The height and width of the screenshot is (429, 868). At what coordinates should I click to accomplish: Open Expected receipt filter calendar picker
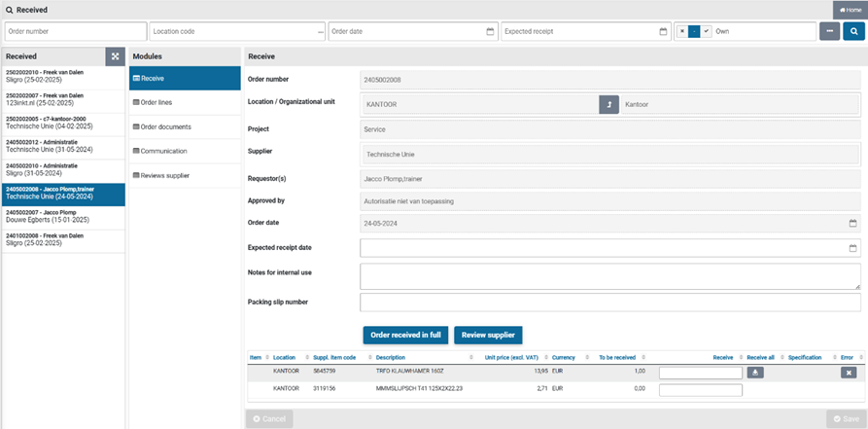pyautogui.click(x=663, y=32)
